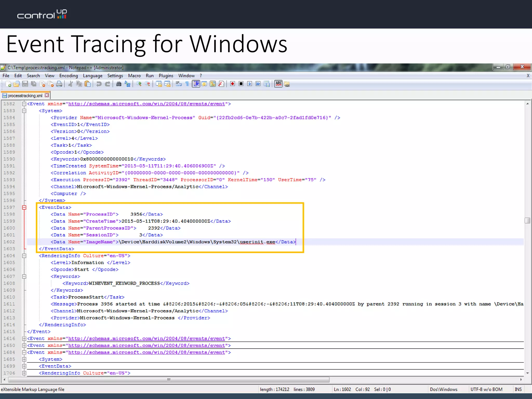Click the Stop macro recording square icon
This screenshot has height=399, width=532.
(241, 84)
